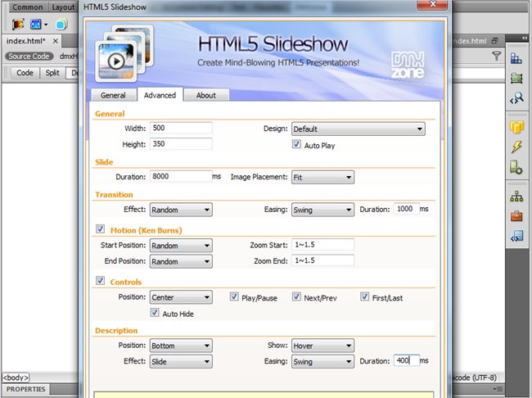This screenshot has height=398, width=532.
Task: Open the Description Position Bottom dropdown
Action: coord(181,346)
